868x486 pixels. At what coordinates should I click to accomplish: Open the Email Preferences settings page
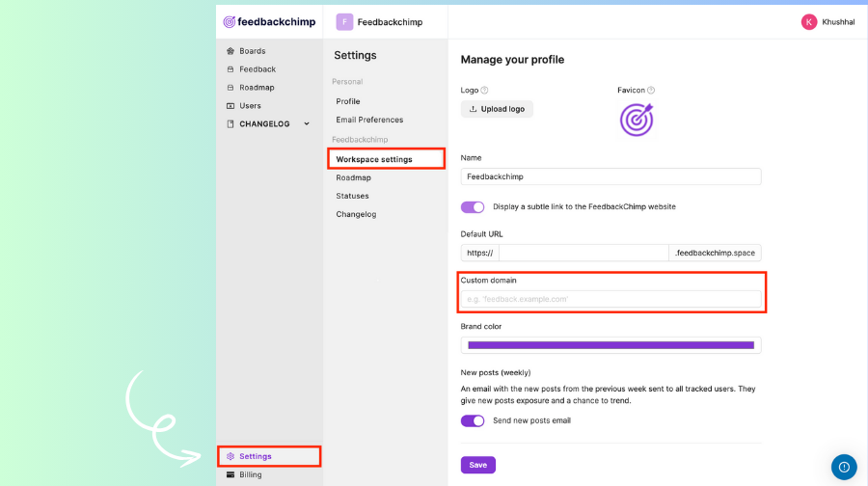click(369, 120)
